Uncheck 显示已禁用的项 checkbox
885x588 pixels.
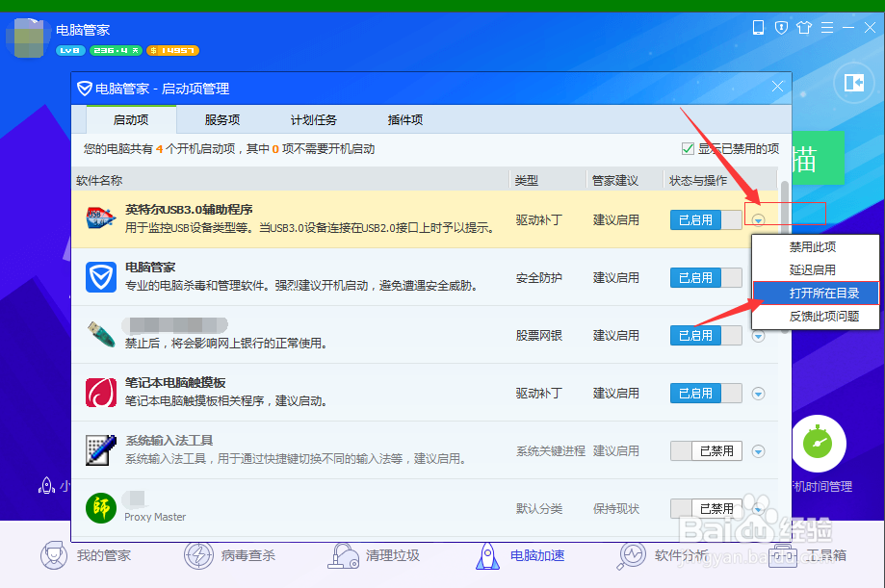click(x=688, y=148)
